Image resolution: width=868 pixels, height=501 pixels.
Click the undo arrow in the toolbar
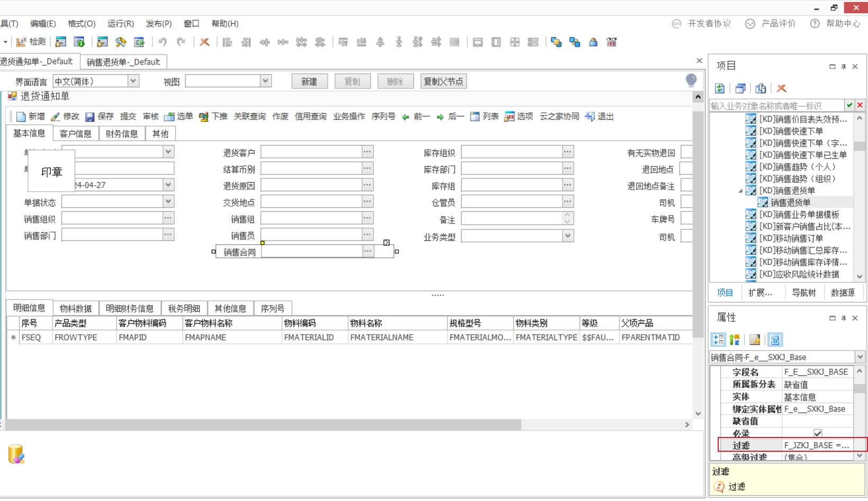(162, 42)
